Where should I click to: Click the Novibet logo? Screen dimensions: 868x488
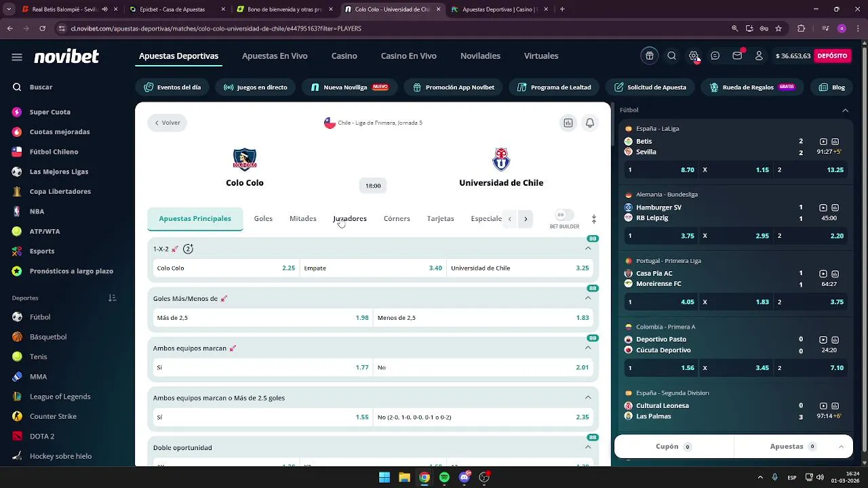tap(66, 56)
